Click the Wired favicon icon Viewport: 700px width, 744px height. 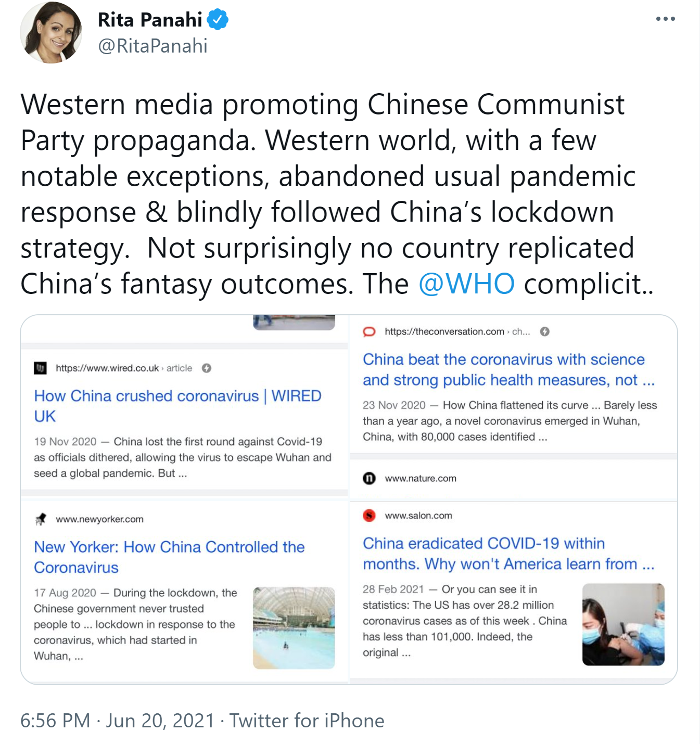point(40,368)
